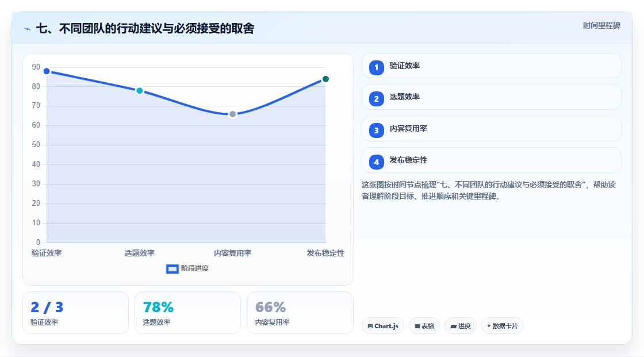Viewport: 644px width, 357px height.
Task: Click the section title 七、不同团队的行动建议
Action: coord(145,29)
